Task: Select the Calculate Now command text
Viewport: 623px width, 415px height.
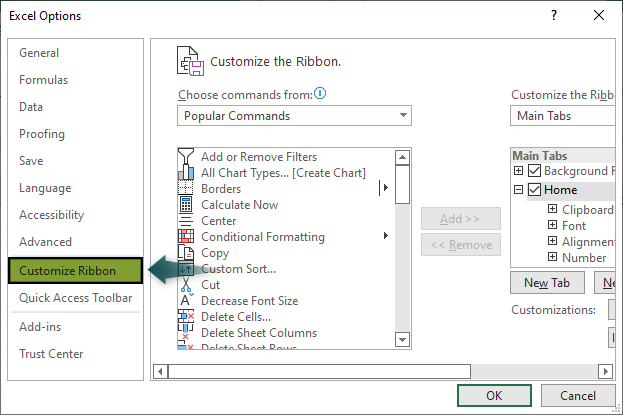Action: 240,205
